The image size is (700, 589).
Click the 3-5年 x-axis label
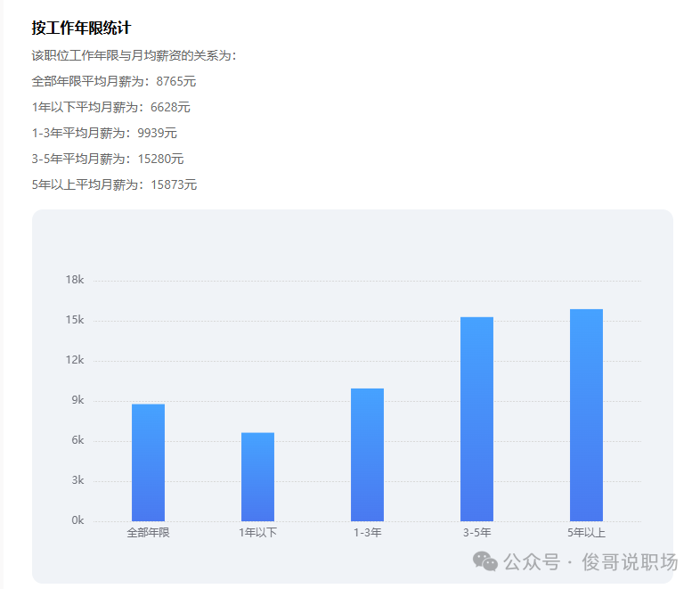(x=476, y=532)
